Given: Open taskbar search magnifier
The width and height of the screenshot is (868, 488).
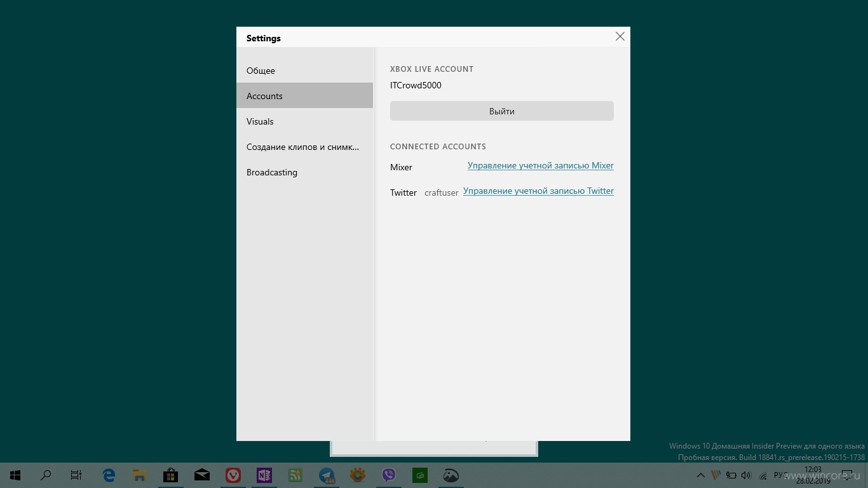Looking at the screenshot, I should 46,475.
